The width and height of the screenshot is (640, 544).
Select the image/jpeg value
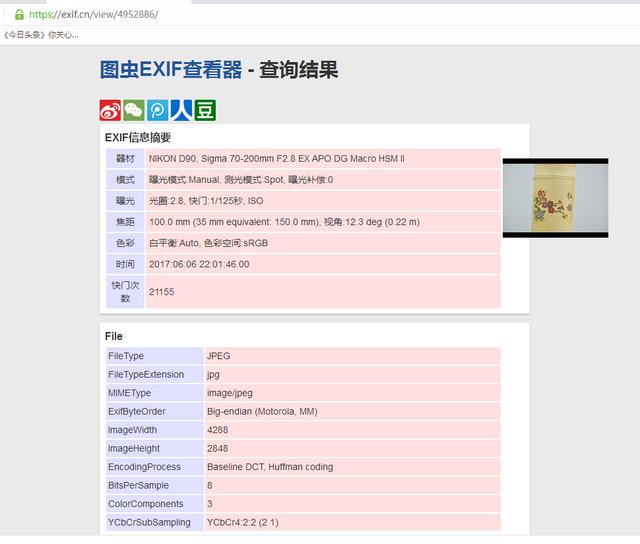(353, 393)
